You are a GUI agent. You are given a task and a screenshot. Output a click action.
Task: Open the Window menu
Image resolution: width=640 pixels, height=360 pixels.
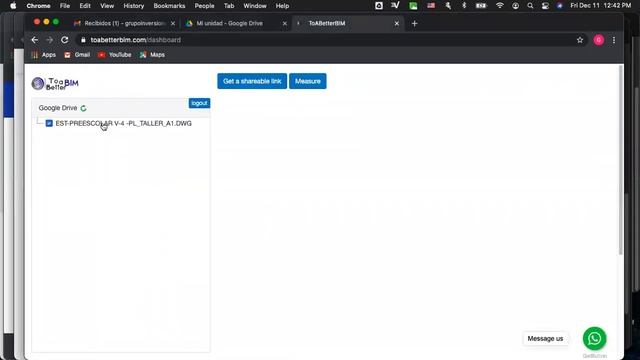pos(255,6)
